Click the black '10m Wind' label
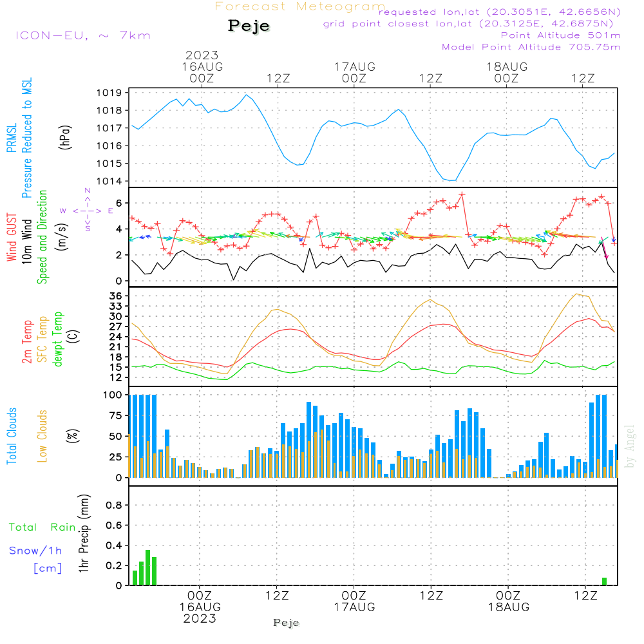This screenshot has height=644, width=644. point(26,241)
